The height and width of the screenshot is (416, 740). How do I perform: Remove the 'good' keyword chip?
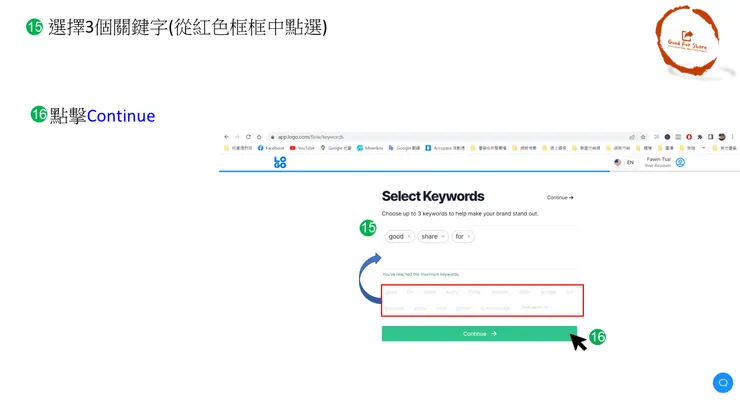[409, 237]
